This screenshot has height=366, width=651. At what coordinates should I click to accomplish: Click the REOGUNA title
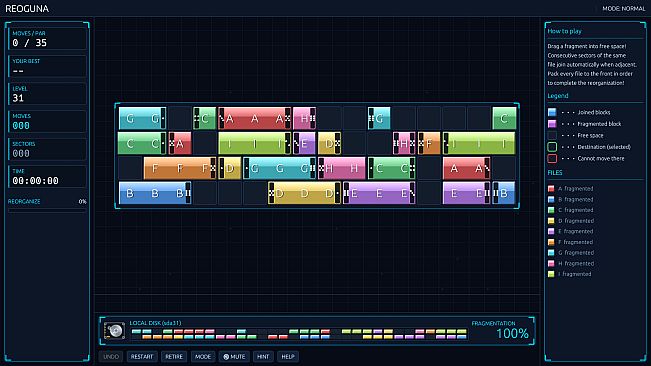[x=27, y=9]
